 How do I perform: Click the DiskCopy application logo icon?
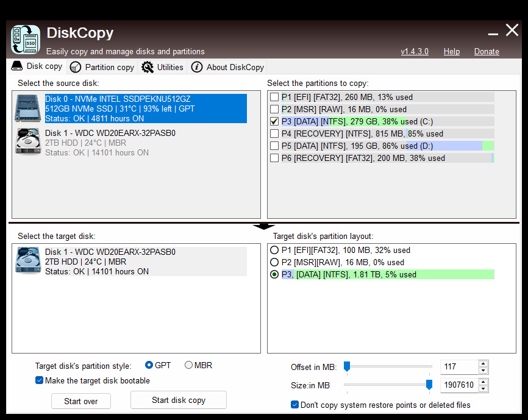coord(25,39)
